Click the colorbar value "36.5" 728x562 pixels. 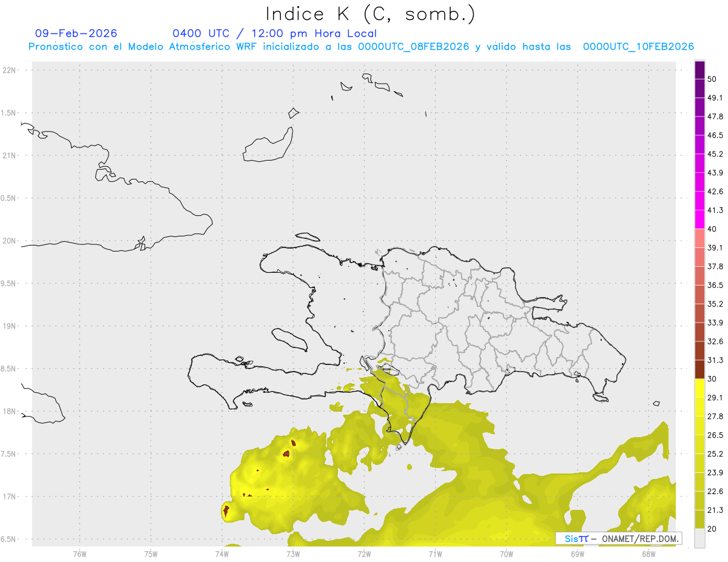click(x=715, y=286)
